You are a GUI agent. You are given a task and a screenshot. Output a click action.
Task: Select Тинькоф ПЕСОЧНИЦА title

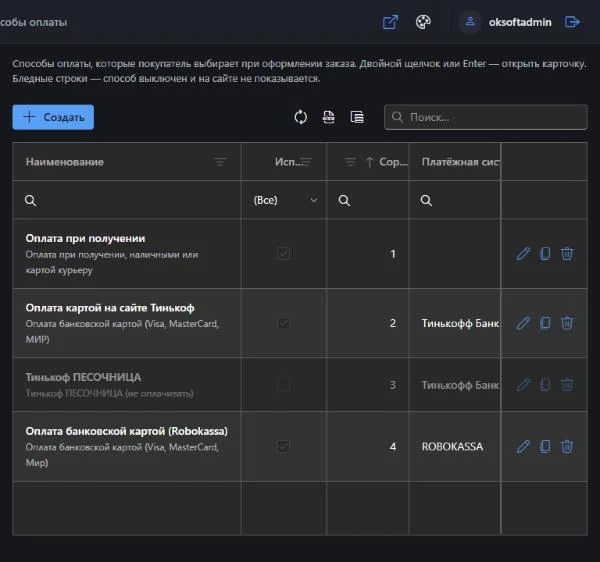83,377
